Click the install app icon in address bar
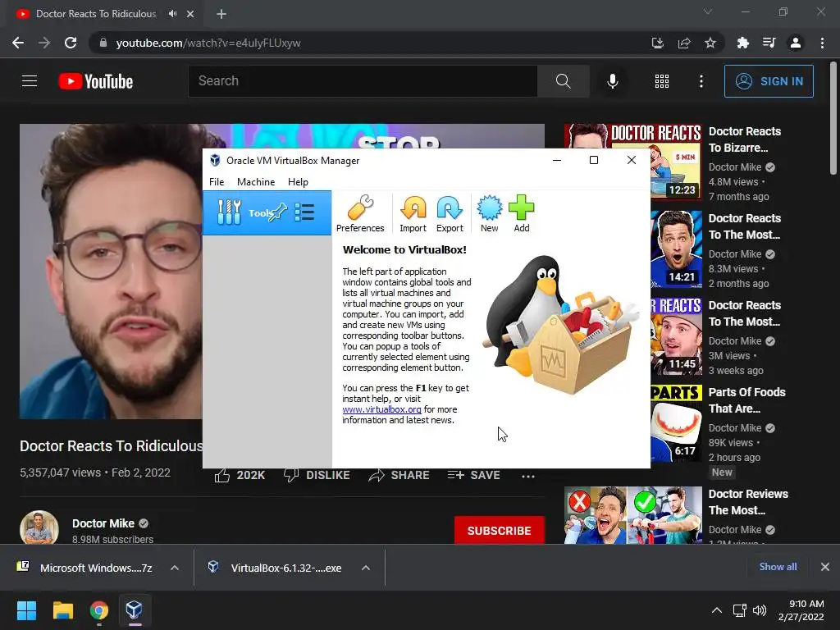 point(658,43)
